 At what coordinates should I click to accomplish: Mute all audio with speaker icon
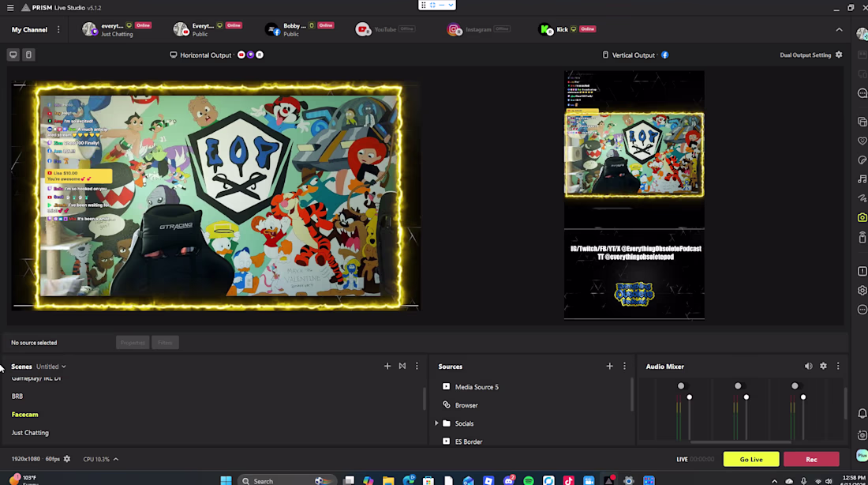click(x=808, y=367)
